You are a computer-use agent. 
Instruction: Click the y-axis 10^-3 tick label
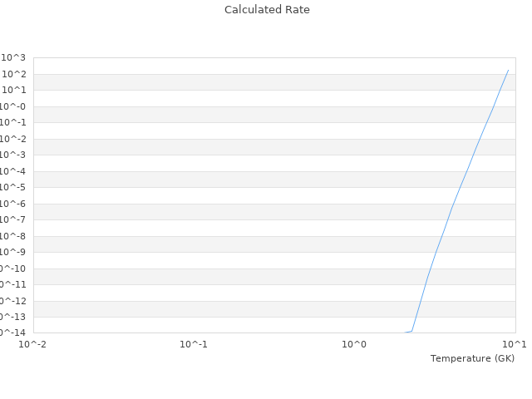click(x=13, y=155)
